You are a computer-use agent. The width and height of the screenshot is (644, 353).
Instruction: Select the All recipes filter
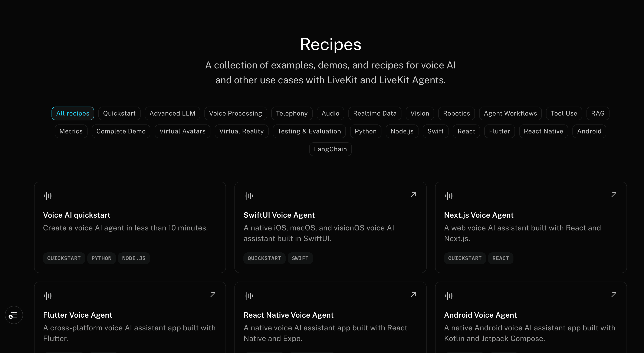(x=73, y=113)
